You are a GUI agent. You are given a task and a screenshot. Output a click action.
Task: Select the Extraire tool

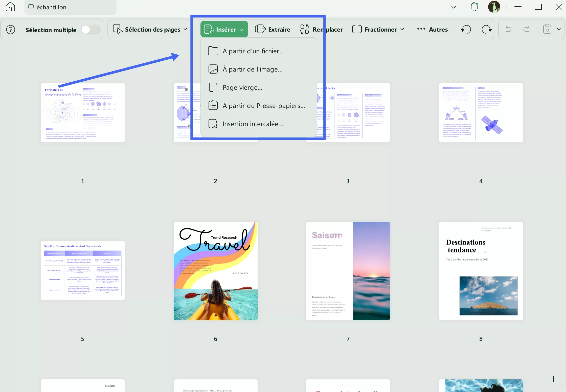(273, 29)
